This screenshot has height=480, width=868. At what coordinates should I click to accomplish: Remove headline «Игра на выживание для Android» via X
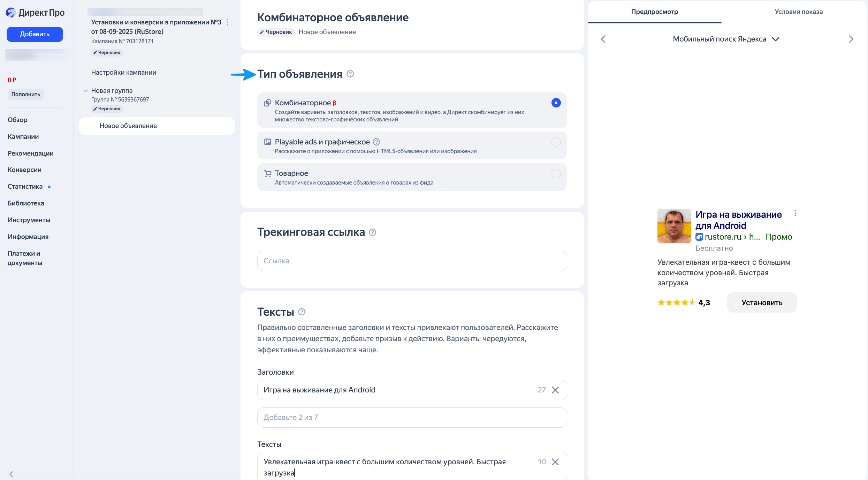[x=555, y=390]
